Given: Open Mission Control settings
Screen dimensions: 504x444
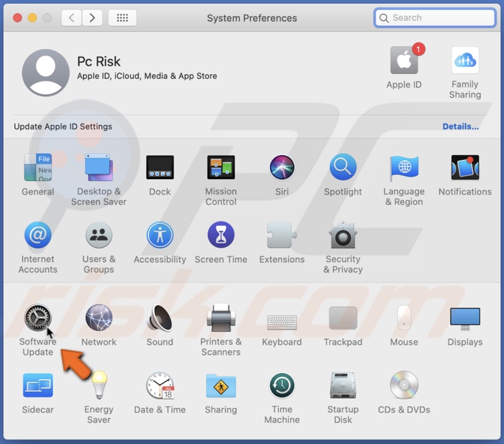Looking at the screenshot, I should (x=221, y=168).
